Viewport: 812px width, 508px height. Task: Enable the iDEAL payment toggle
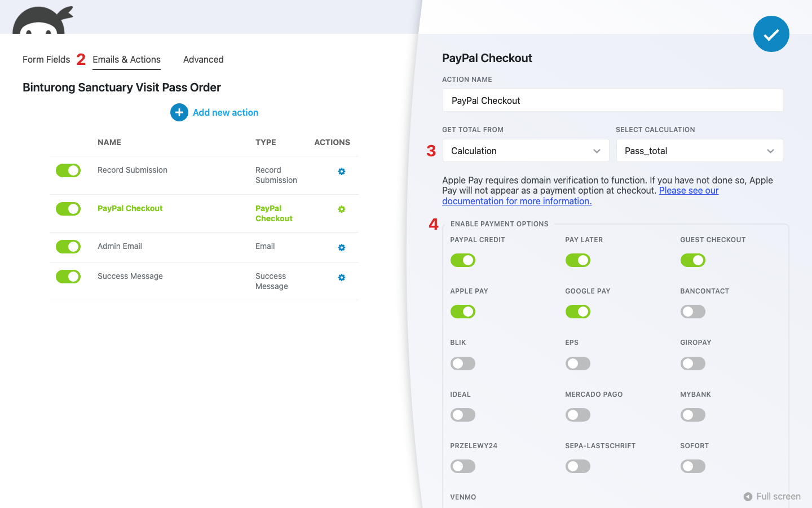[463, 415]
